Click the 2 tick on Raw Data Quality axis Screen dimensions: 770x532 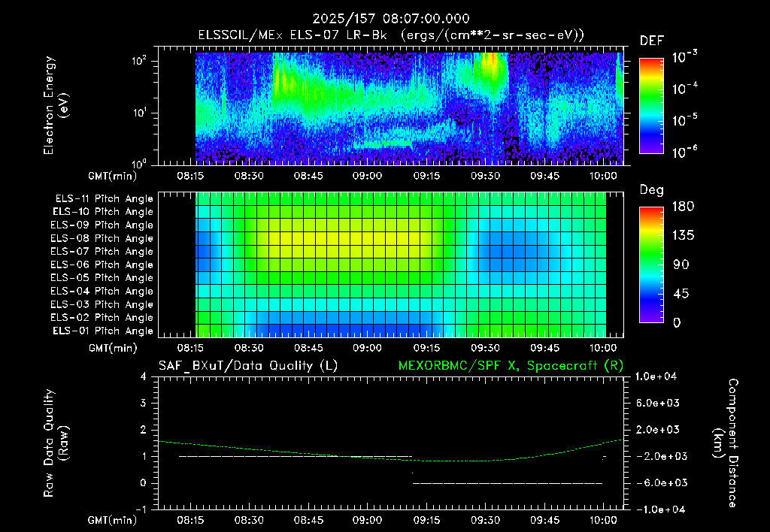pyautogui.click(x=143, y=429)
